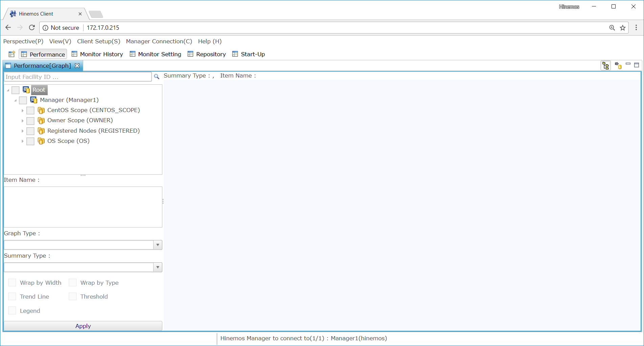This screenshot has height=346, width=644.
Task: Switch to the Performance perspective
Action: pos(43,54)
